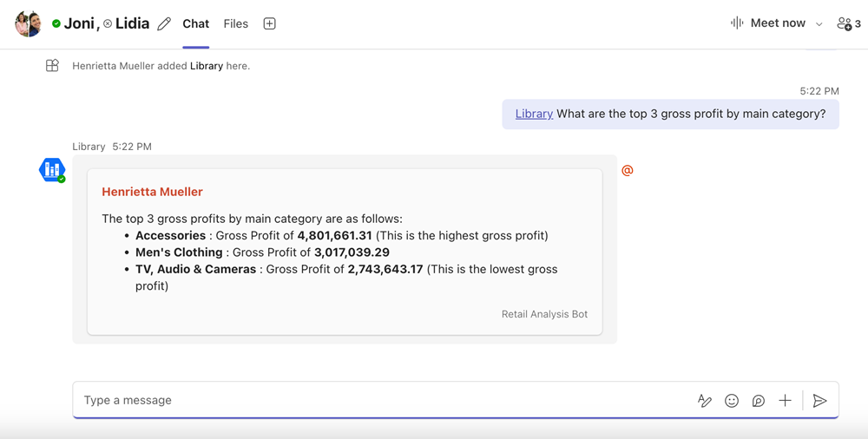
Task: Add a new tab with plus icon
Action: click(269, 24)
